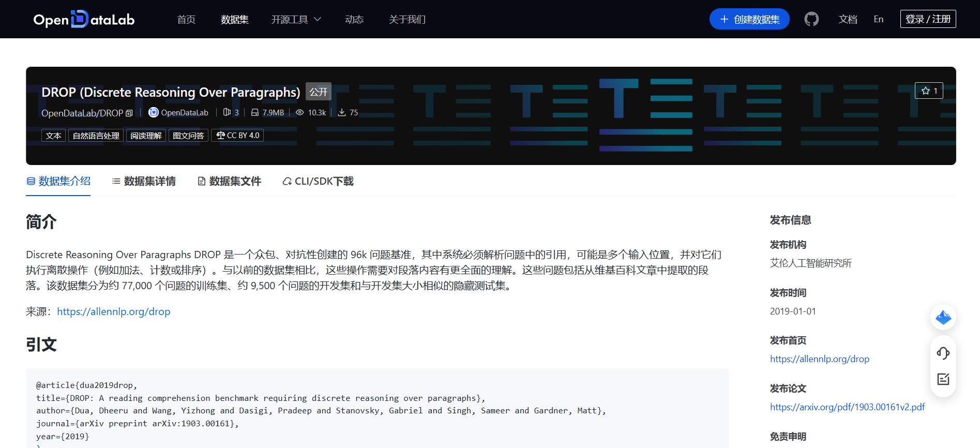Click the eye views icon 10.3k
This screenshot has height=448, width=980.
point(299,112)
